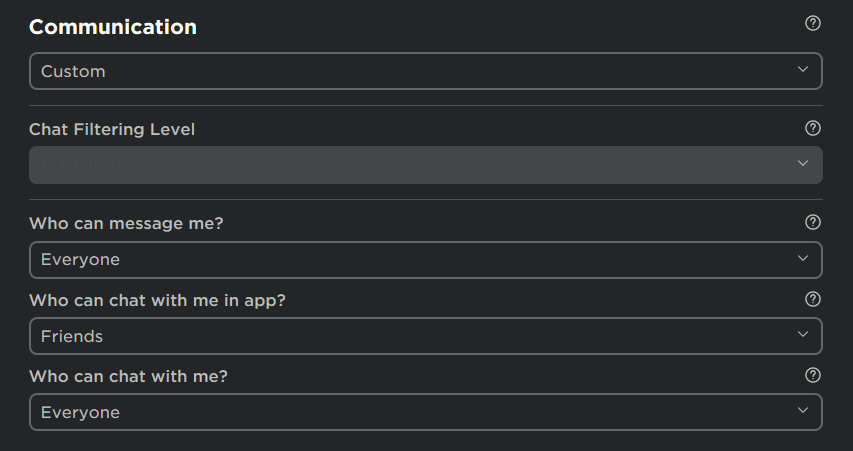Click 'Who can chat with me in app?' label
The image size is (853, 451).
tap(157, 300)
